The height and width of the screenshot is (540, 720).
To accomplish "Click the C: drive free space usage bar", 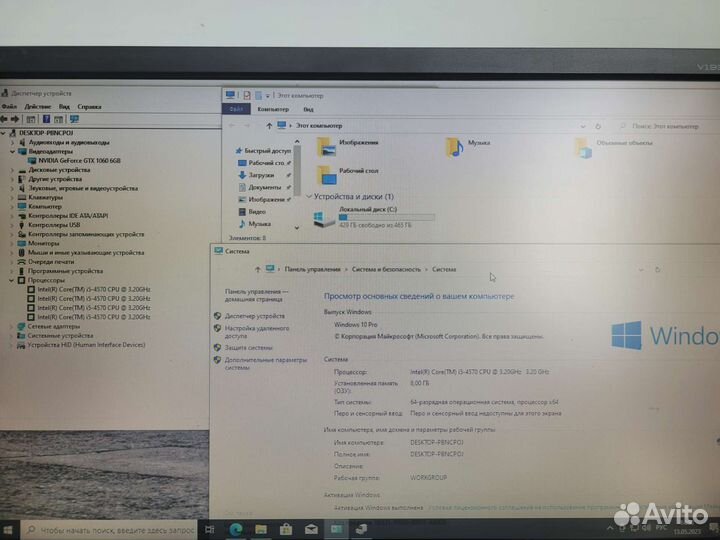I will tap(387, 218).
